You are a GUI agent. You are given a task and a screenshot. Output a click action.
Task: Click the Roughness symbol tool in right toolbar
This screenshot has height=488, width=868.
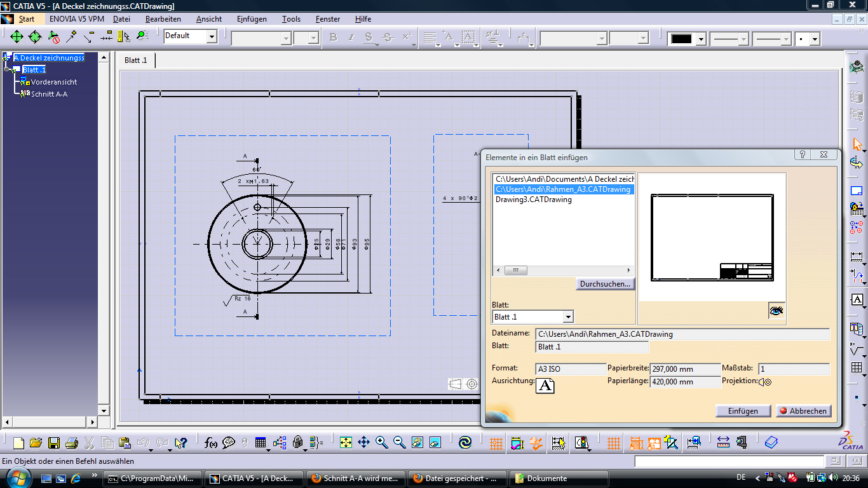coord(857,350)
